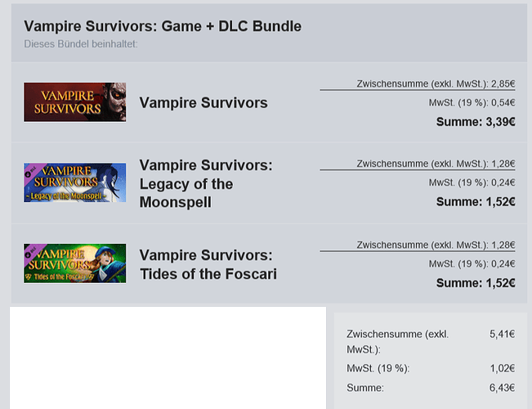The width and height of the screenshot is (532, 409).
Task: Click the total Summe 6,43€ amount
Action: [502, 388]
